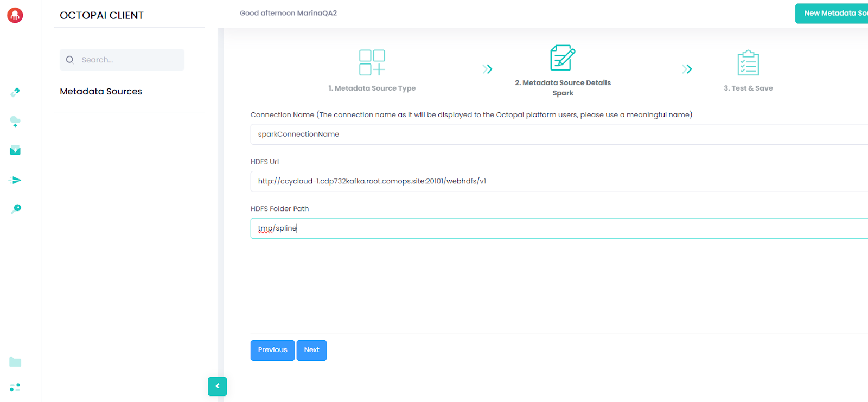Click the paper plane send icon
This screenshot has height=402, width=868.
click(x=15, y=180)
